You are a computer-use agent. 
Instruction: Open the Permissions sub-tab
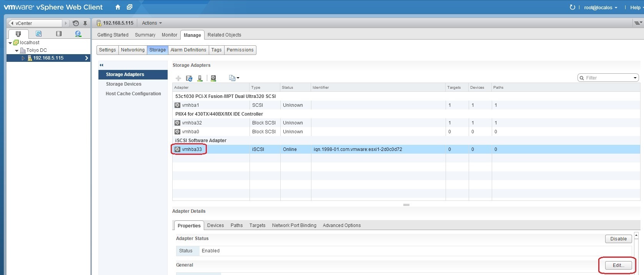point(240,50)
